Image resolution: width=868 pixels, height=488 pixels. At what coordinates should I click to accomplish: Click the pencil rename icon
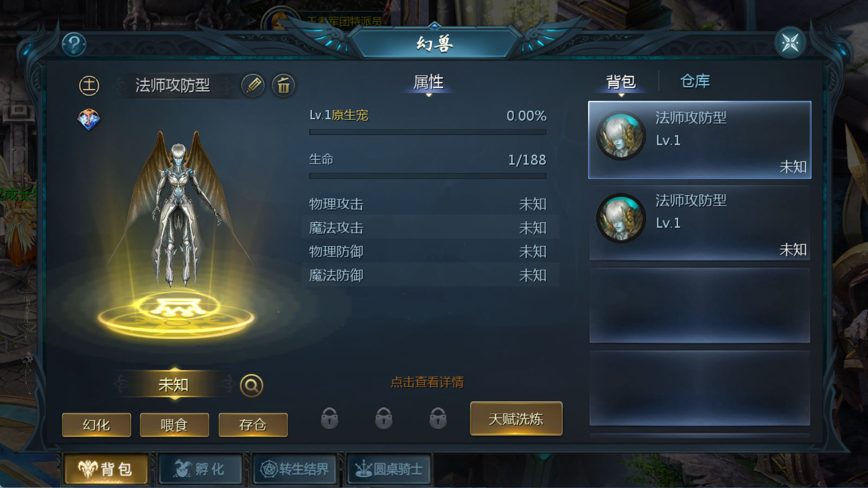point(253,85)
